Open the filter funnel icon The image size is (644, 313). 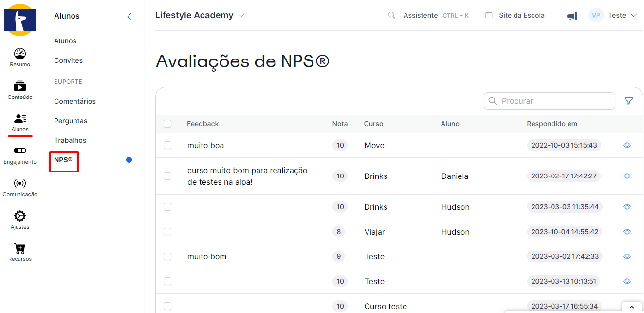click(x=629, y=101)
